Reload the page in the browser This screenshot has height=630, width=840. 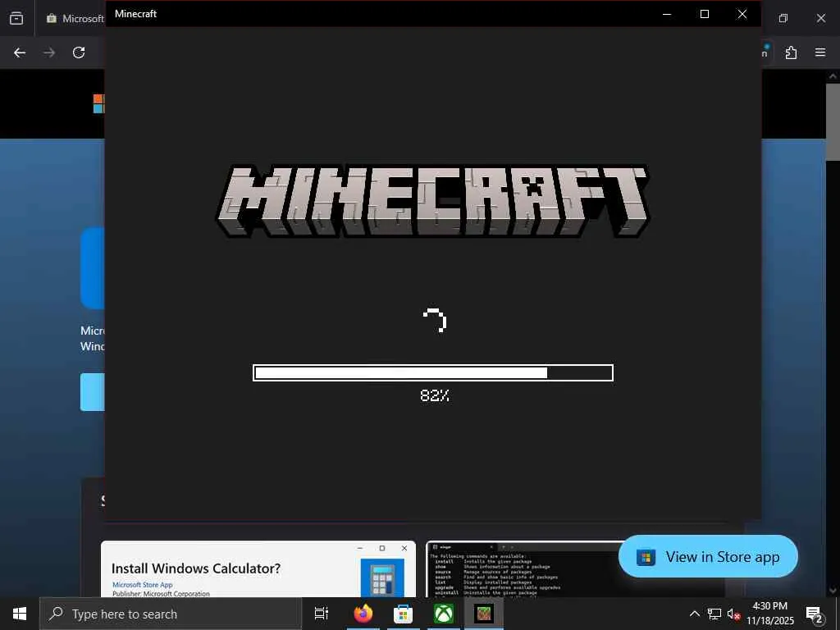pos(79,52)
